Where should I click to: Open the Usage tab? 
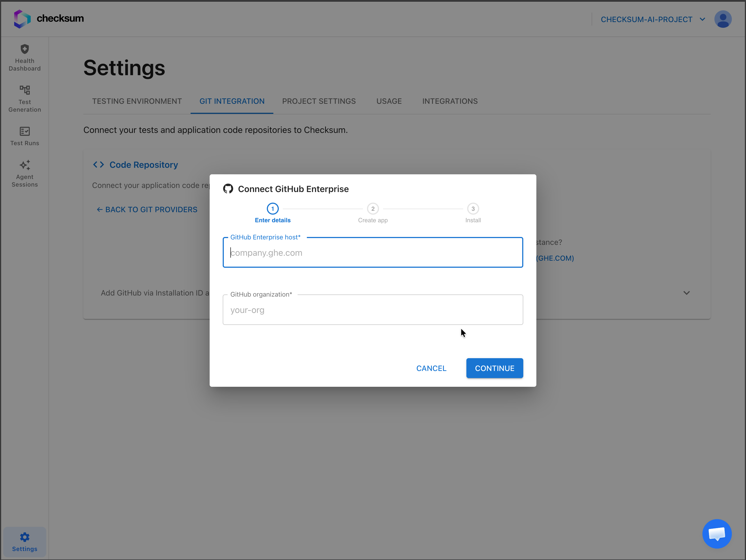(x=389, y=101)
